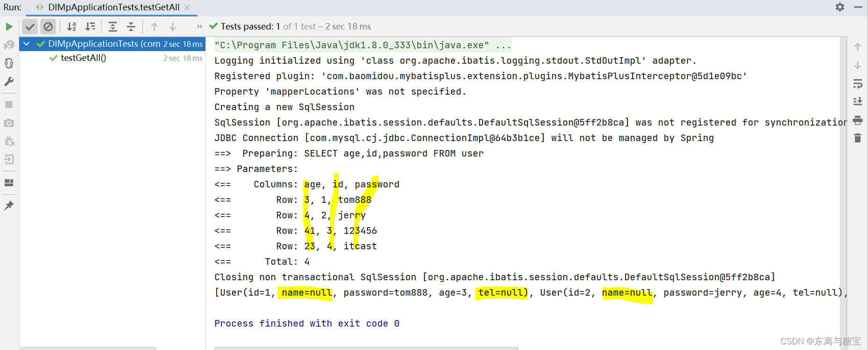Click the wrench settings icon in sidebar
The width and height of the screenshot is (868, 350).
(9, 82)
